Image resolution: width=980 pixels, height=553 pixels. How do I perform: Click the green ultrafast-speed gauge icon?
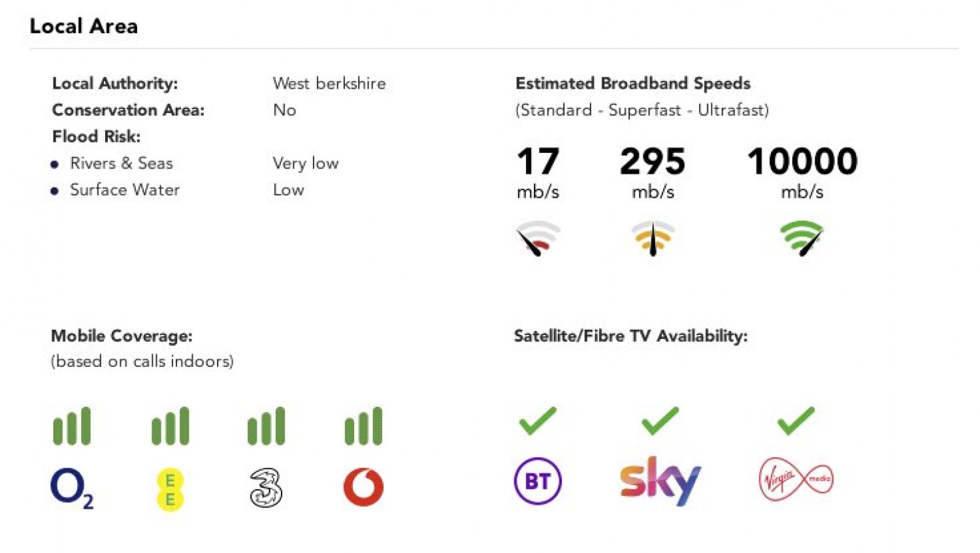tap(802, 238)
